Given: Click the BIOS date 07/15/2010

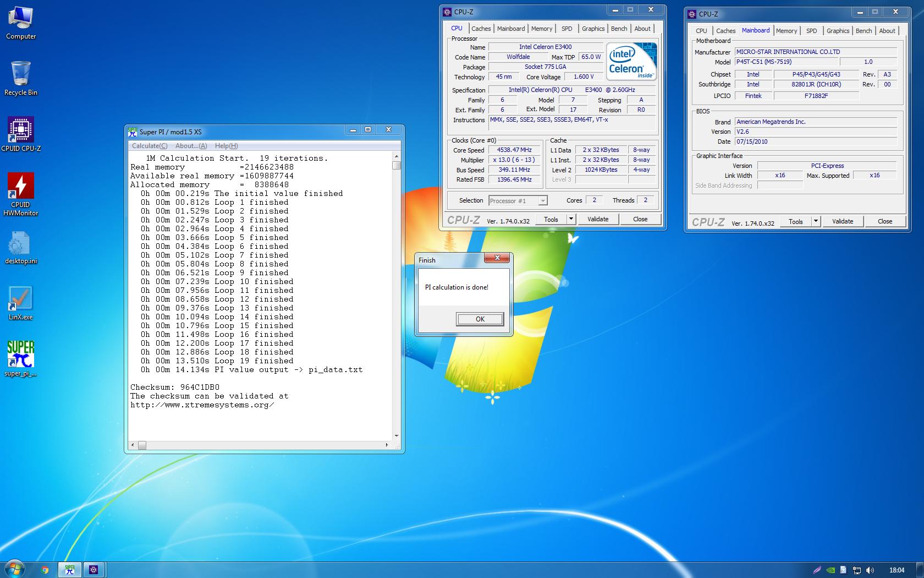Looking at the screenshot, I should click(816, 141).
